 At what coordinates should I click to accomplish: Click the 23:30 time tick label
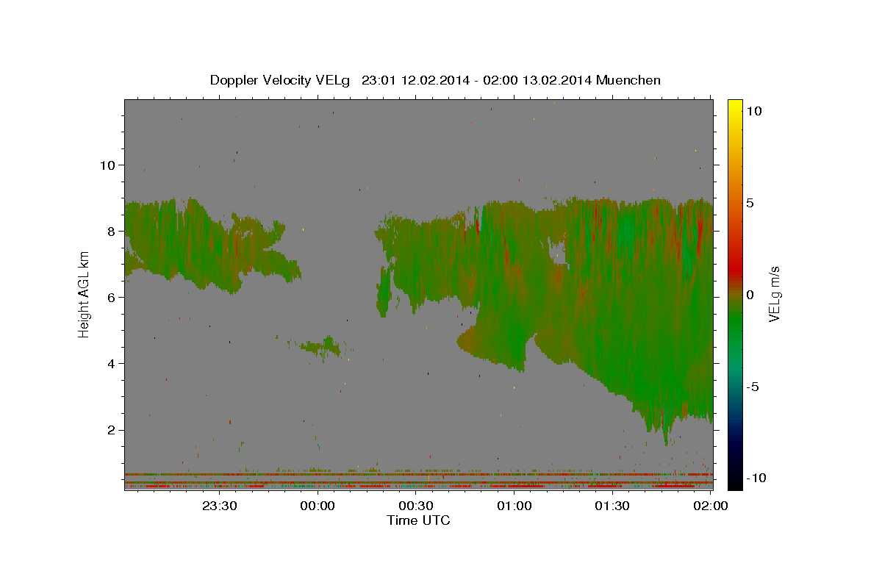220,506
